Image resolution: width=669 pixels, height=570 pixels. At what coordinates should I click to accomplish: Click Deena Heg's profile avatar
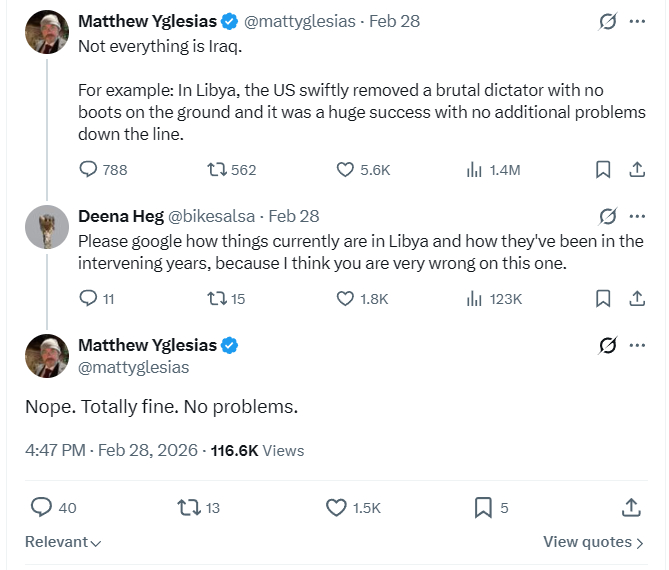point(46,227)
